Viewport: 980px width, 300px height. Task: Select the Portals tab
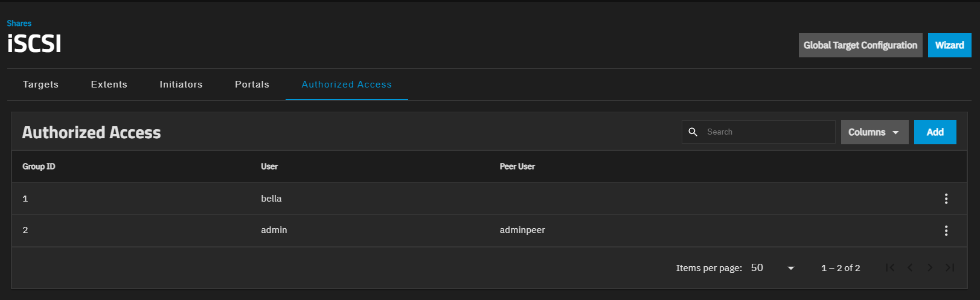(252, 85)
